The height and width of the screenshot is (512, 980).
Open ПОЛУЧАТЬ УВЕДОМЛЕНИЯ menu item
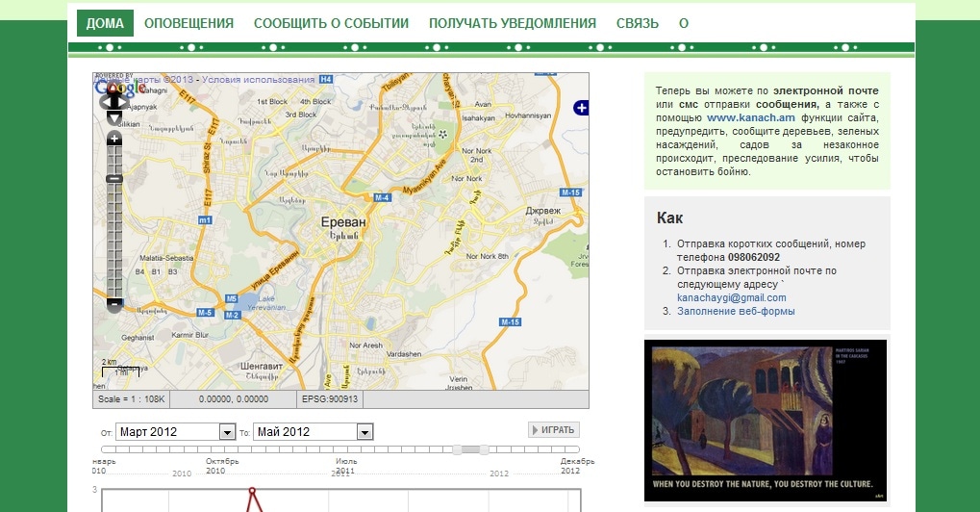[x=512, y=23]
